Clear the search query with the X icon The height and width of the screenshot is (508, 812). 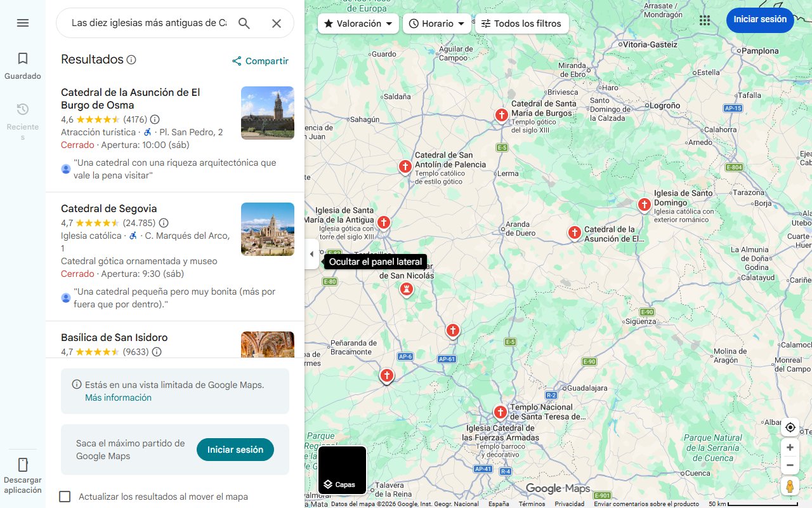click(x=277, y=23)
